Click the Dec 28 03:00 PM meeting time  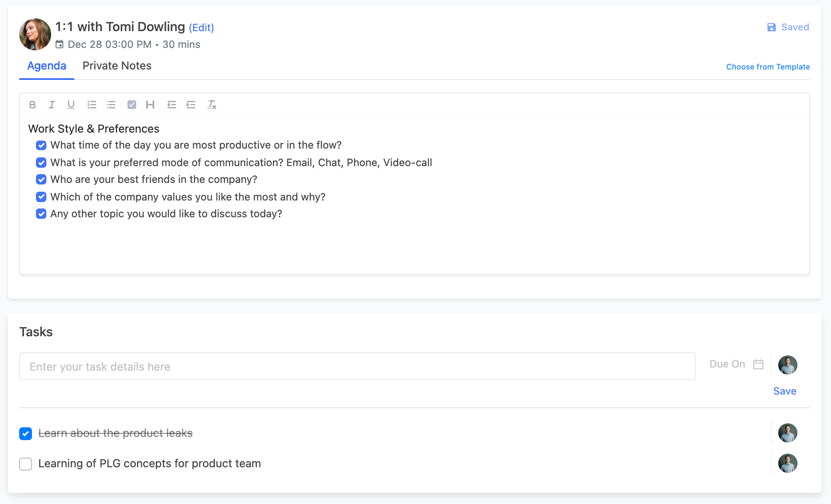pos(109,44)
